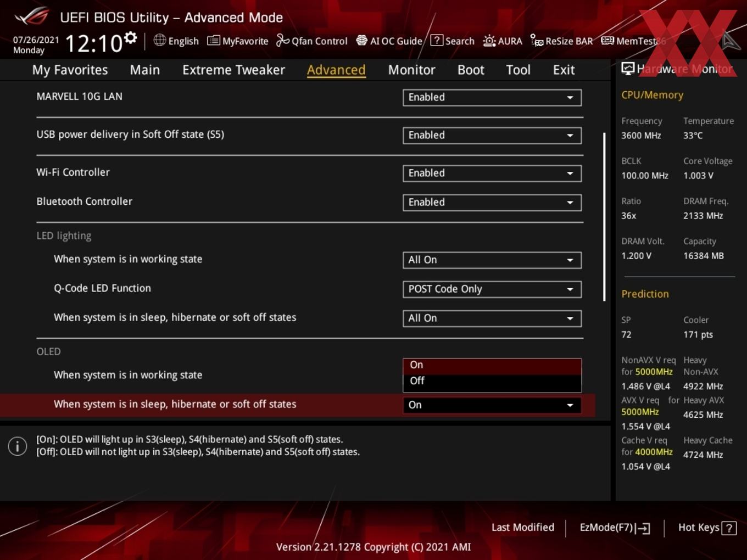Click the Search question mark icon
The image size is (747, 560).
pos(437,40)
